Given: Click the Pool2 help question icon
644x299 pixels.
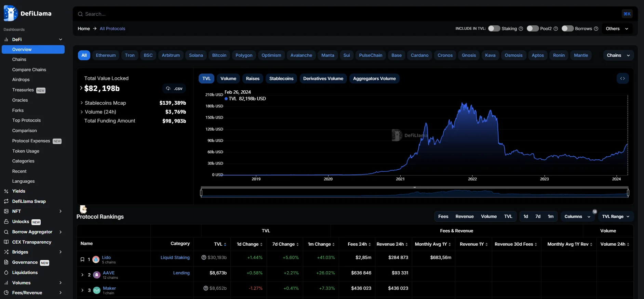Looking at the screenshot, I should (x=556, y=29).
